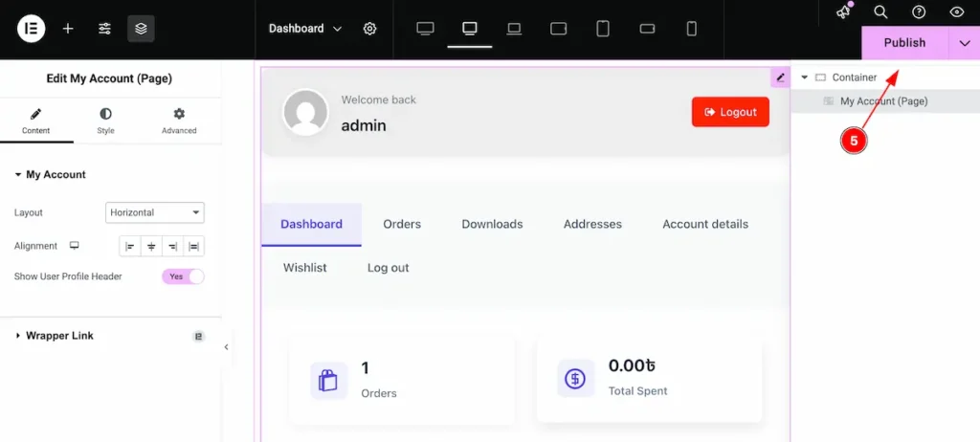Screen dimensions: 980x442
Task: Preview changes with eye icon
Action: click(956, 12)
